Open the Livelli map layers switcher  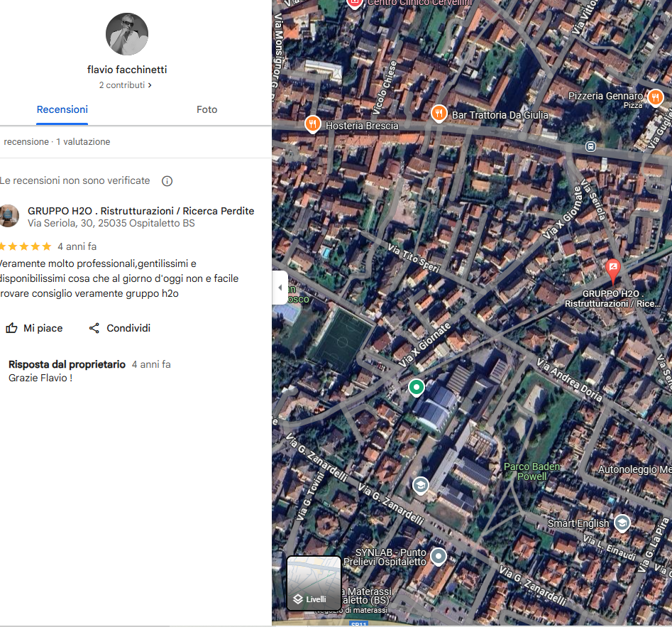pyautogui.click(x=314, y=583)
